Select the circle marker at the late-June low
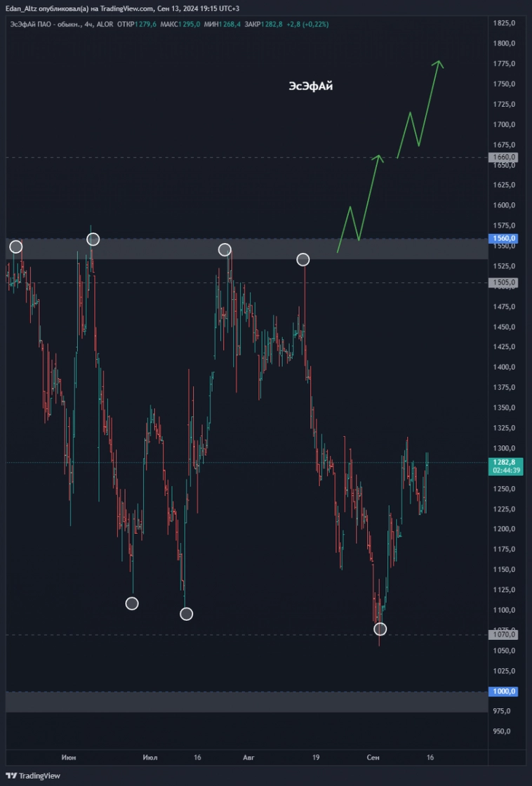The width and height of the screenshot is (532, 786). coord(131,603)
